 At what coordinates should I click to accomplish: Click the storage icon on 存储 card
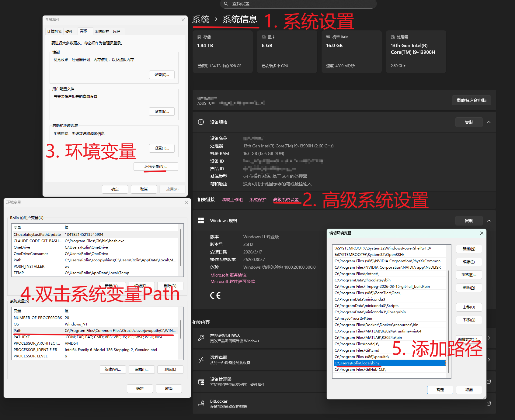pos(199,37)
